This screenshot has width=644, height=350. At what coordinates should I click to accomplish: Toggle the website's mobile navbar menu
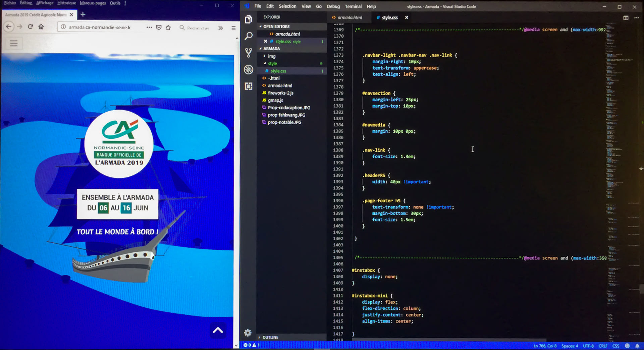(14, 43)
